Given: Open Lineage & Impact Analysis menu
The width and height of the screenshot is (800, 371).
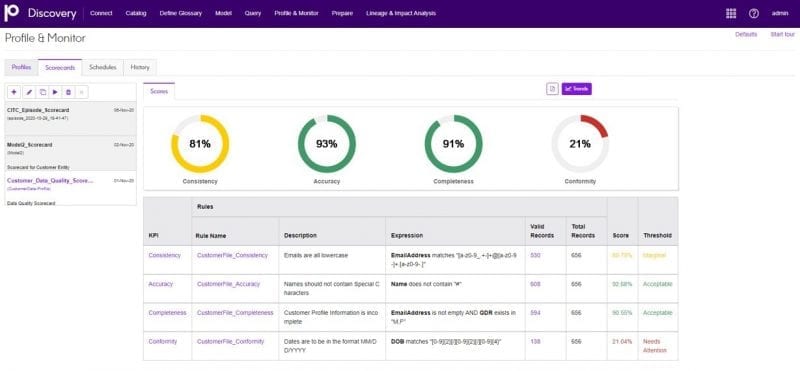Looking at the screenshot, I should pos(401,13).
